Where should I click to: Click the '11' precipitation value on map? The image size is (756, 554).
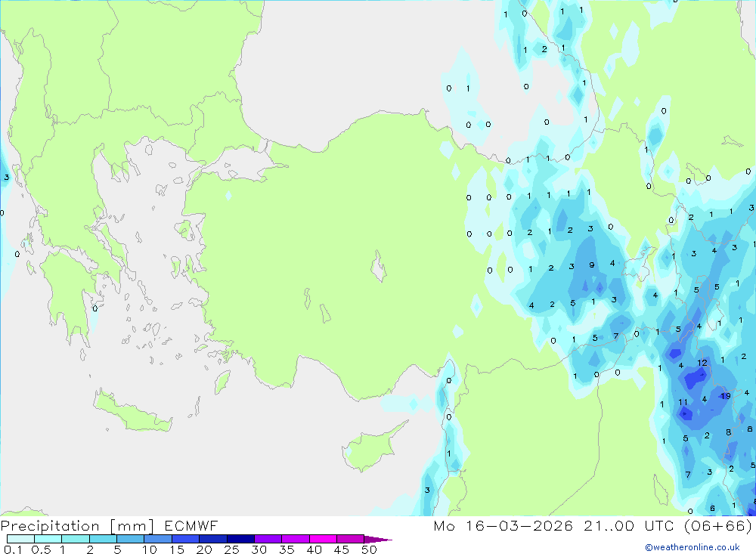[x=683, y=402]
